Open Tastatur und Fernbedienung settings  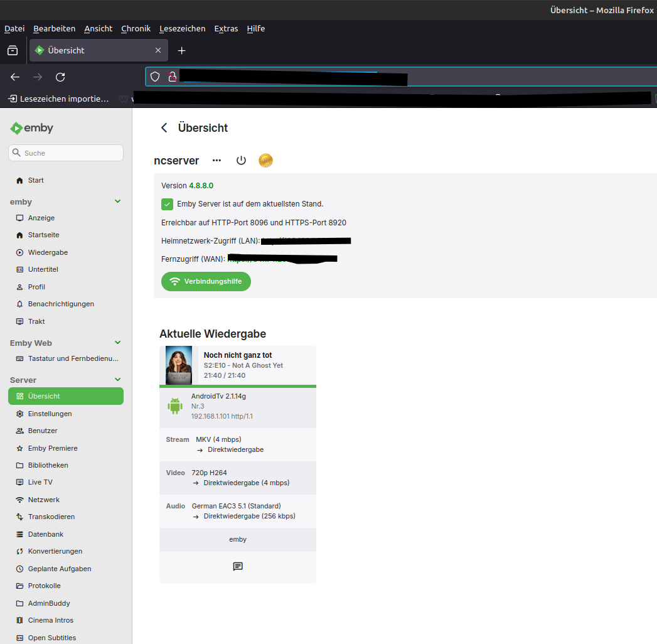pos(66,358)
